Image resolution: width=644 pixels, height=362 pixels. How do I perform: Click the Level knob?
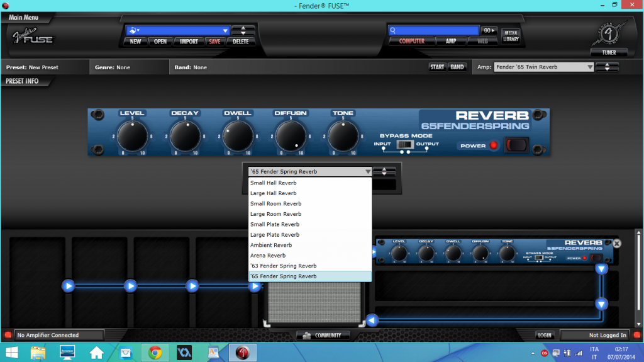(x=132, y=136)
